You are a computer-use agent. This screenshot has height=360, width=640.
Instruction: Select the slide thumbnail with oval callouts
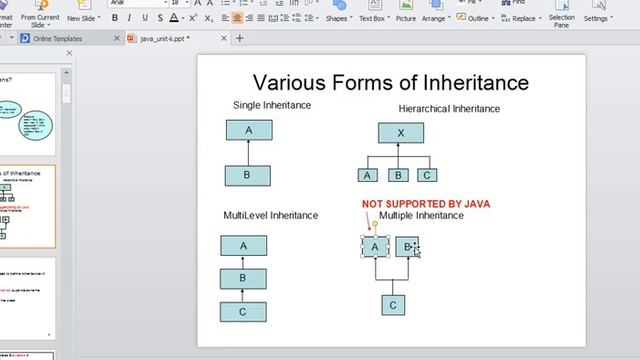tap(28, 114)
